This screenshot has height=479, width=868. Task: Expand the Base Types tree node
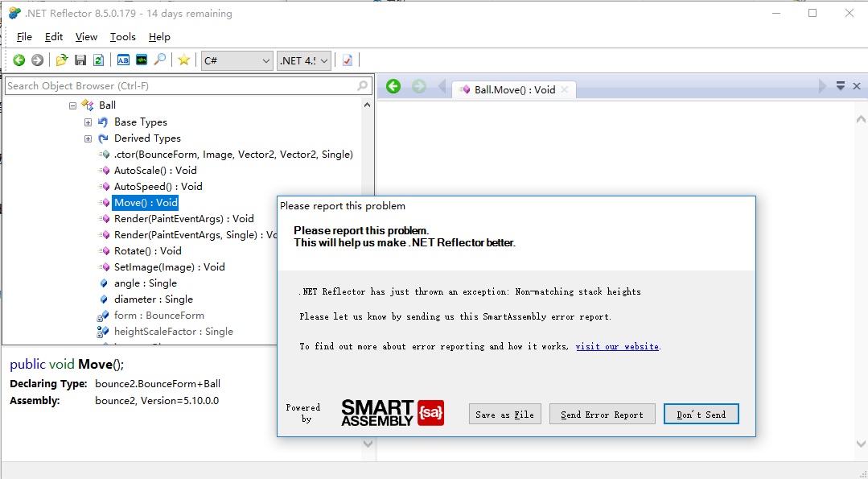(x=88, y=122)
